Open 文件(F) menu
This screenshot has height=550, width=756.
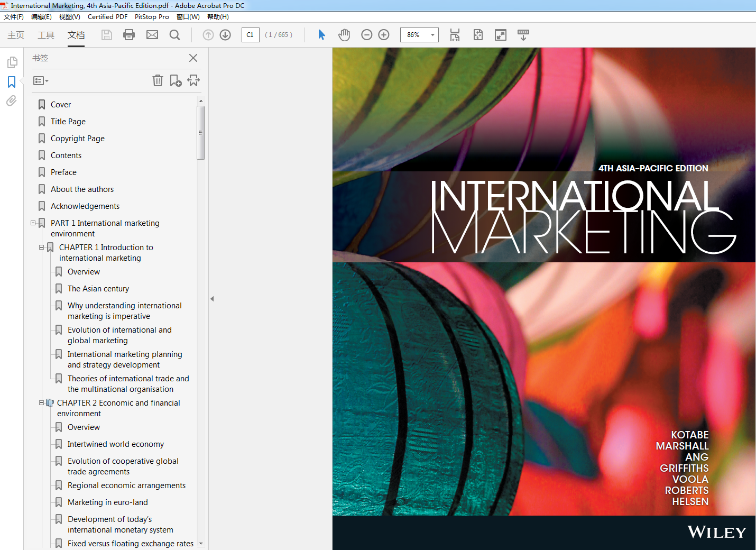(14, 17)
